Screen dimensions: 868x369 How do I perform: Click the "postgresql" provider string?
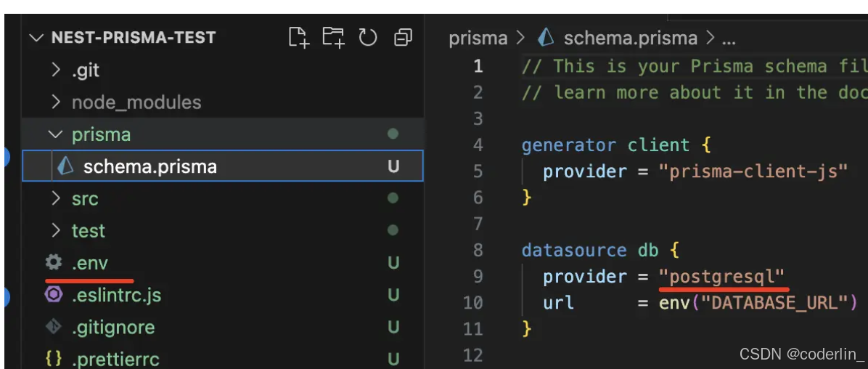click(722, 276)
